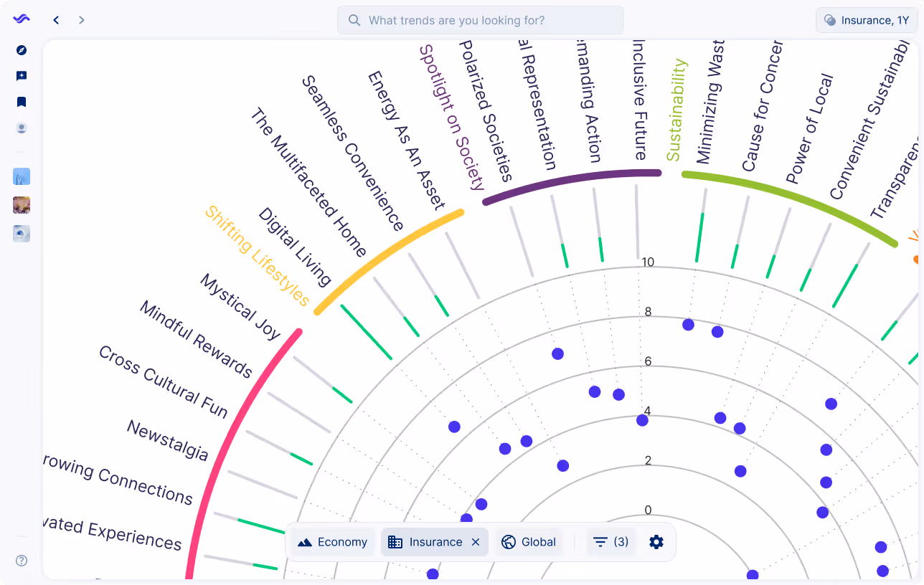Click The Multifaceted Home trend label
924x585 pixels.
click(x=308, y=183)
